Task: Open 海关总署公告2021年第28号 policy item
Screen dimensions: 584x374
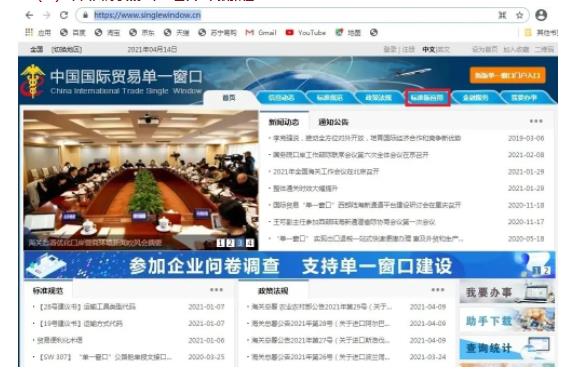Action: point(321,324)
